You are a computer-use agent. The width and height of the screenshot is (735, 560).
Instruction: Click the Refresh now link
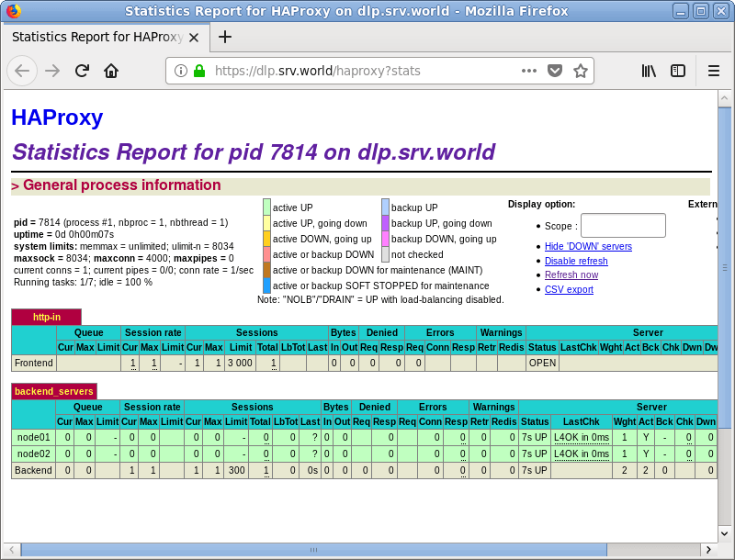pos(571,274)
